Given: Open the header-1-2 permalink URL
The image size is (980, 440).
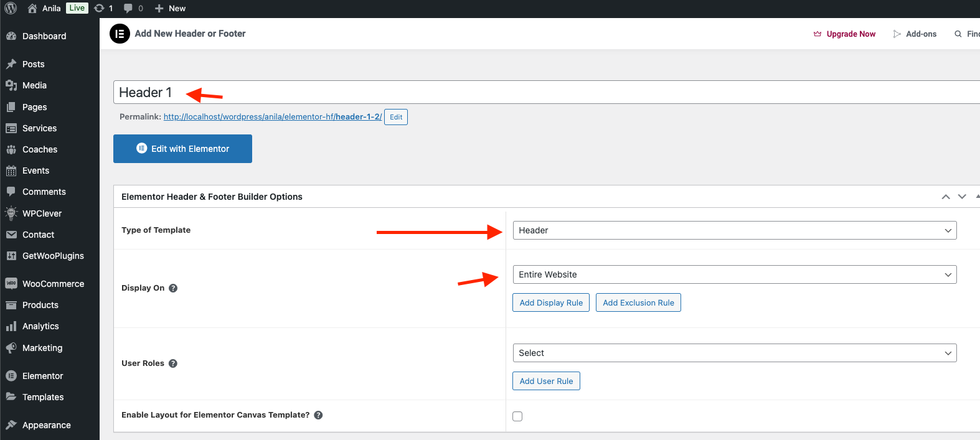Looking at the screenshot, I should [x=272, y=117].
